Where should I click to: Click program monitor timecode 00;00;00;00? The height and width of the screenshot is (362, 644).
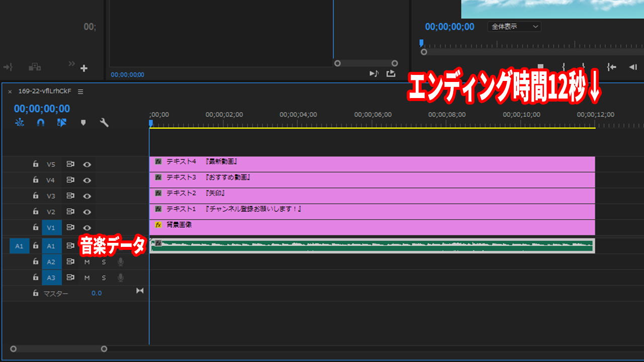tap(449, 27)
